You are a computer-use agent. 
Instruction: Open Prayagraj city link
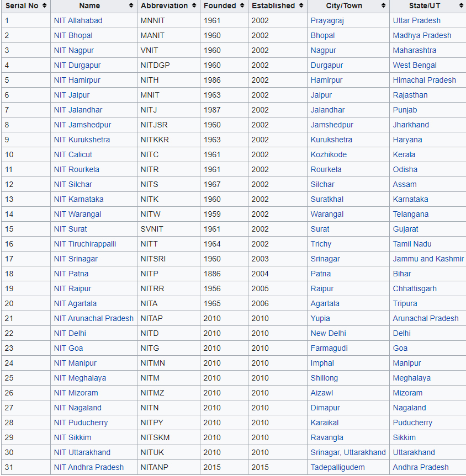point(327,20)
